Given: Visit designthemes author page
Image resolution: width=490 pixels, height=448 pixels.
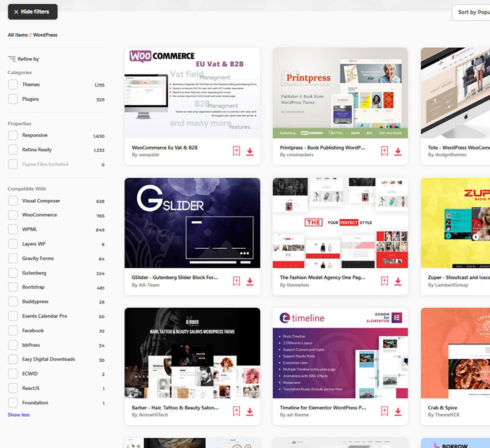Looking at the screenshot, I should (450, 155).
